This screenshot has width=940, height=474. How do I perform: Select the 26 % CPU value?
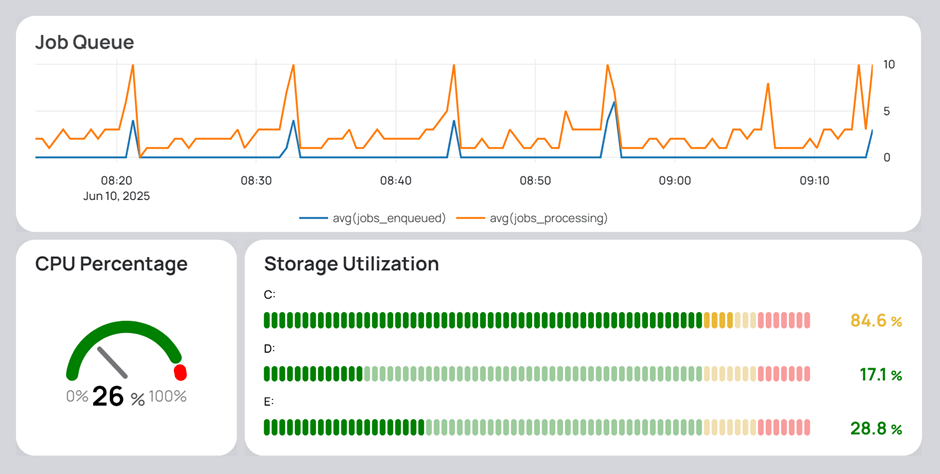pos(119,397)
